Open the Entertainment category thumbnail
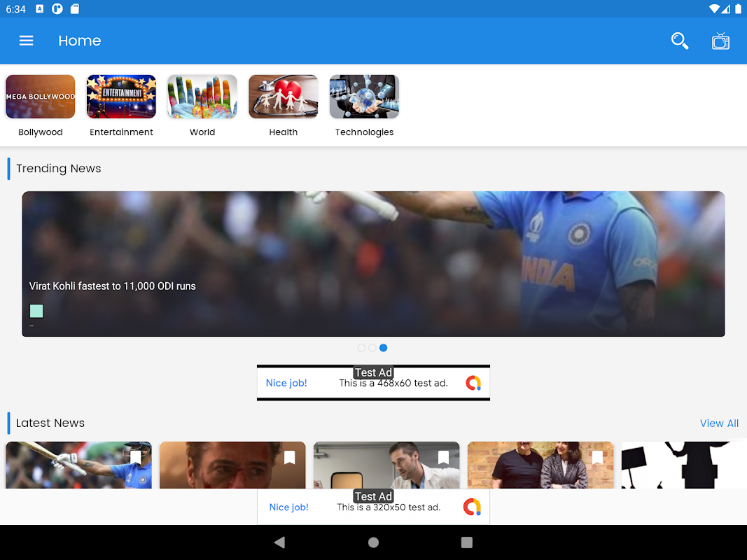The height and width of the screenshot is (560, 747). pyautogui.click(x=122, y=97)
